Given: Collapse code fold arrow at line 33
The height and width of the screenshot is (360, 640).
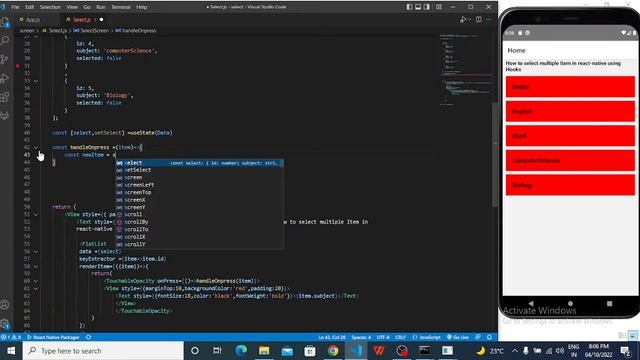Looking at the screenshot, I should 36,81.
